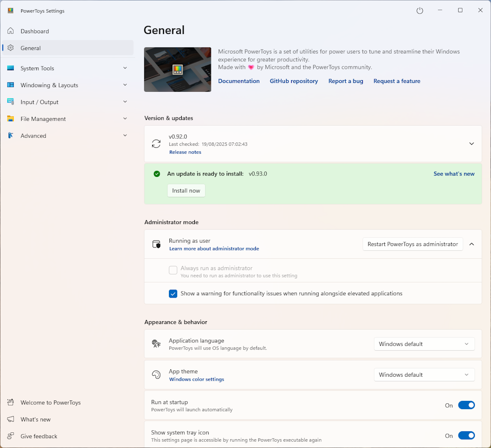The image size is (491, 448).
Task: Expand the Advanced section chevron
Action: (125, 136)
